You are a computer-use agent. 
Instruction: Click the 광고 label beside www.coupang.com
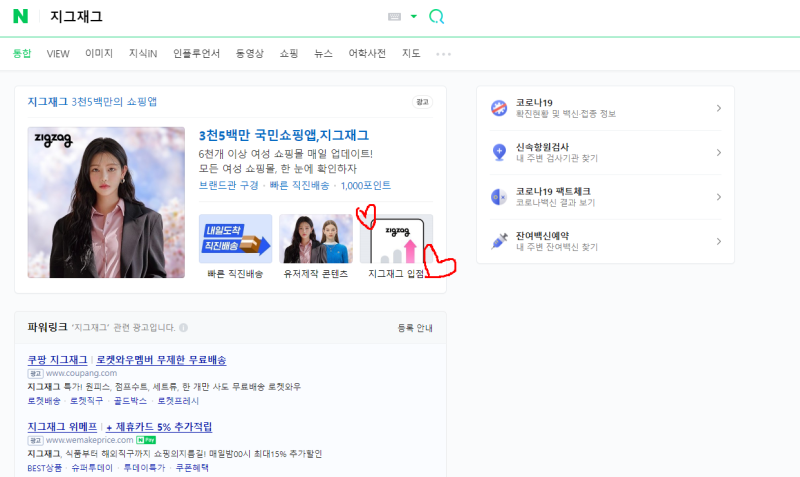click(35, 373)
